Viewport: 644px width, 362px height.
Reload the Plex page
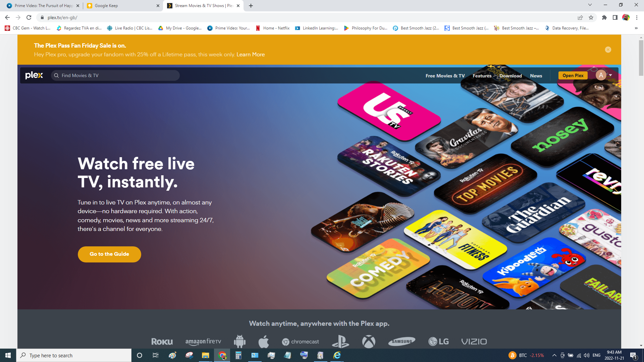point(29,17)
